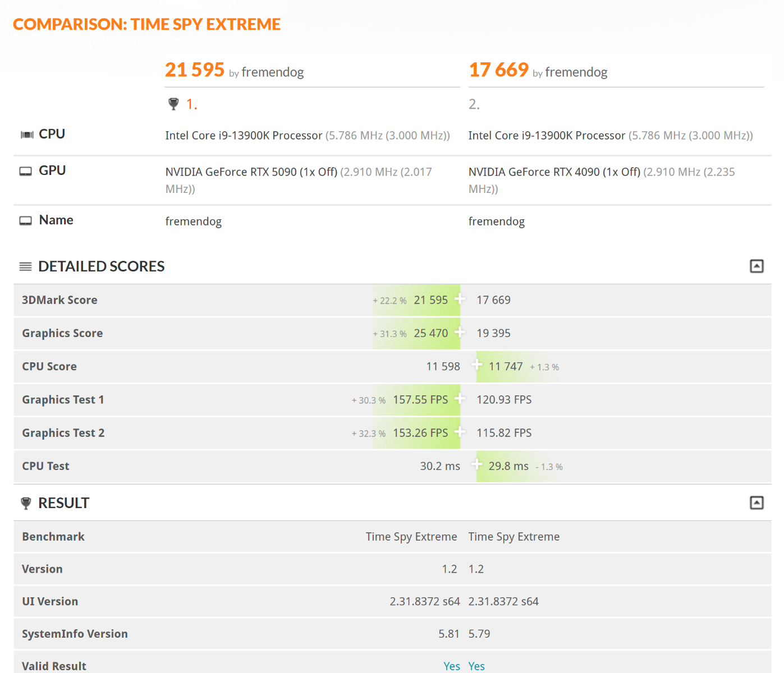Open the 17 669 score result
The height and width of the screenshot is (673, 784).
(x=498, y=70)
